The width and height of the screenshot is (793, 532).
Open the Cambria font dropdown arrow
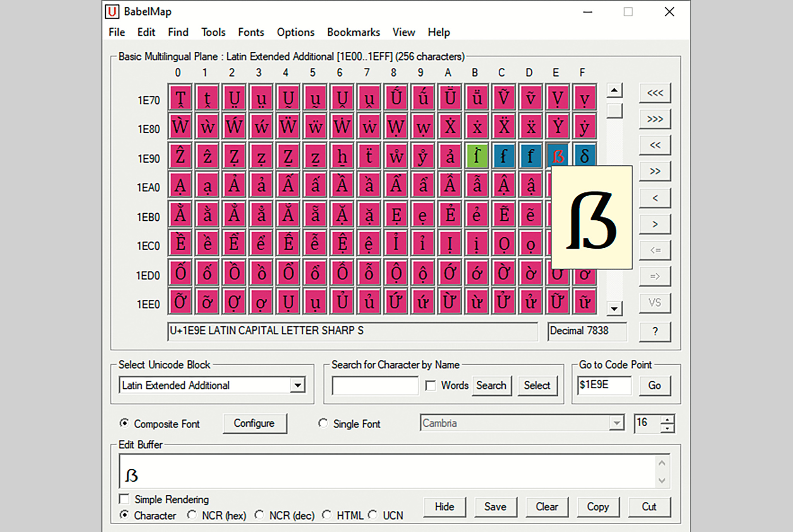tap(616, 423)
